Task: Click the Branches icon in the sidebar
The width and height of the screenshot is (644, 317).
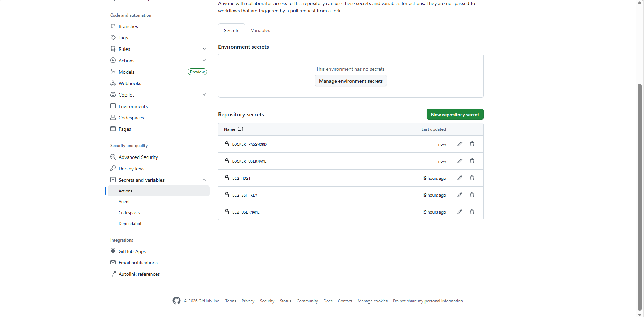Action: click(113, 26)
